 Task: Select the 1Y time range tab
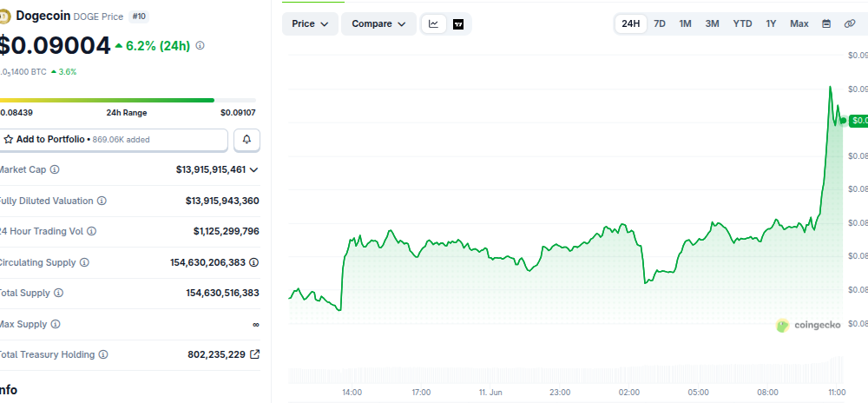coord(771,23)
